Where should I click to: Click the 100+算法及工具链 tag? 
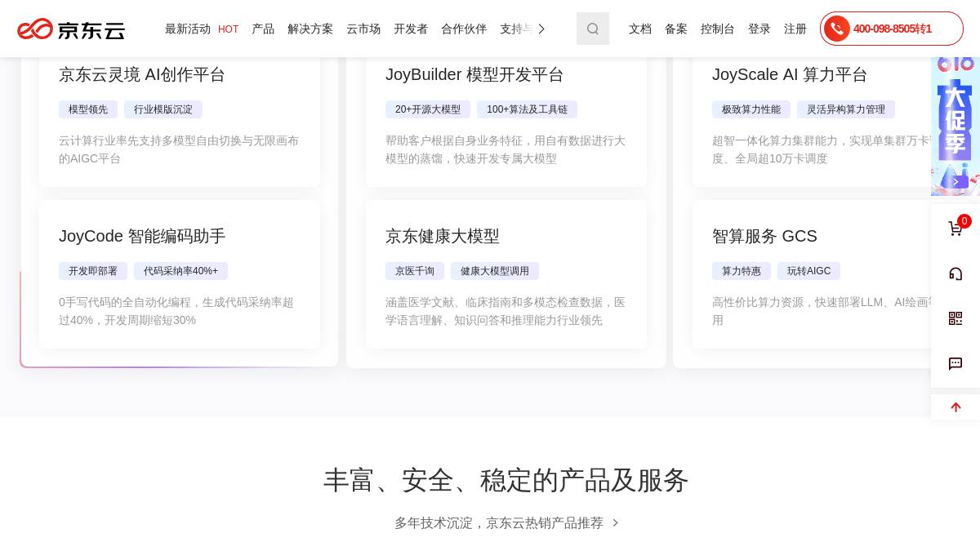click(x=527, y=109)
